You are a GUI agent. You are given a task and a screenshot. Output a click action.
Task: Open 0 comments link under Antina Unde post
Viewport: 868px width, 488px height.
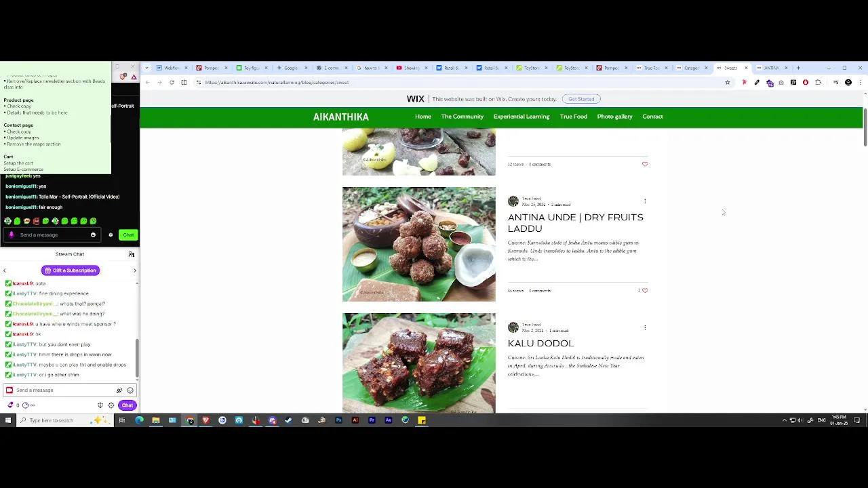pos(540,291)
